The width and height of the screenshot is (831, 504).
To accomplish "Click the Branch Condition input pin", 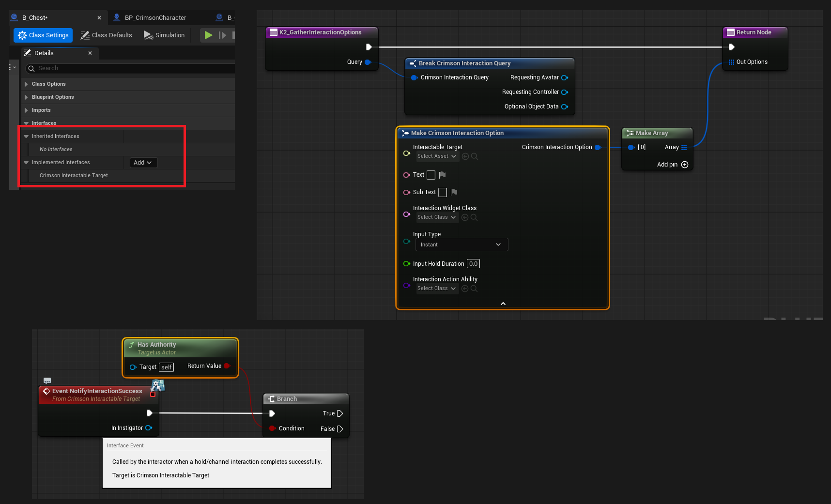I will (x=273, y=428).
